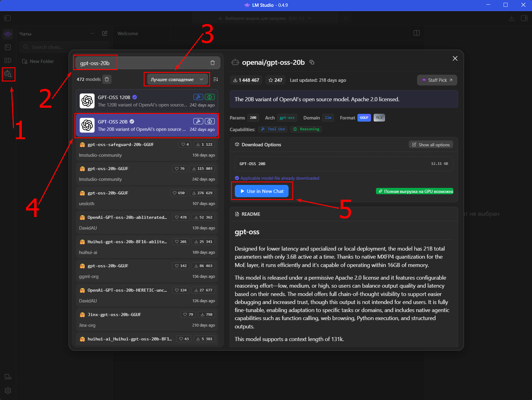Click the split view icon near Welcome
This screenshot has height=400, width=532.
coord(416,33)
